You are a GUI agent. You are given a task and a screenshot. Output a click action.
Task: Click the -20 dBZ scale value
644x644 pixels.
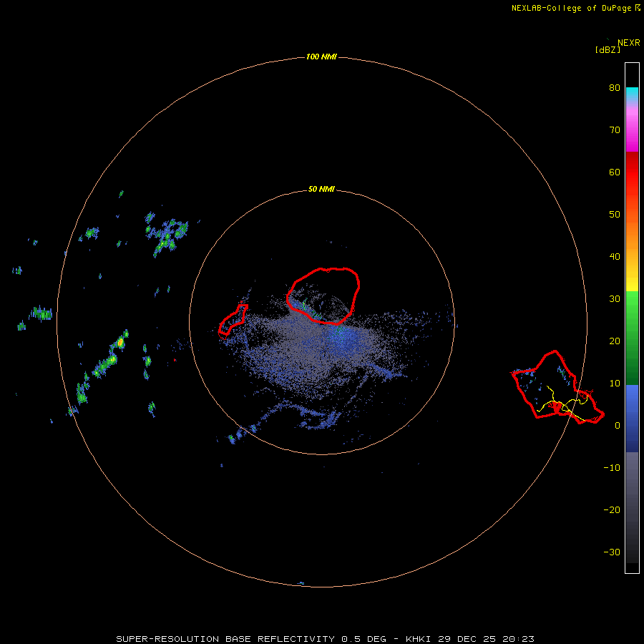[612, 509]
